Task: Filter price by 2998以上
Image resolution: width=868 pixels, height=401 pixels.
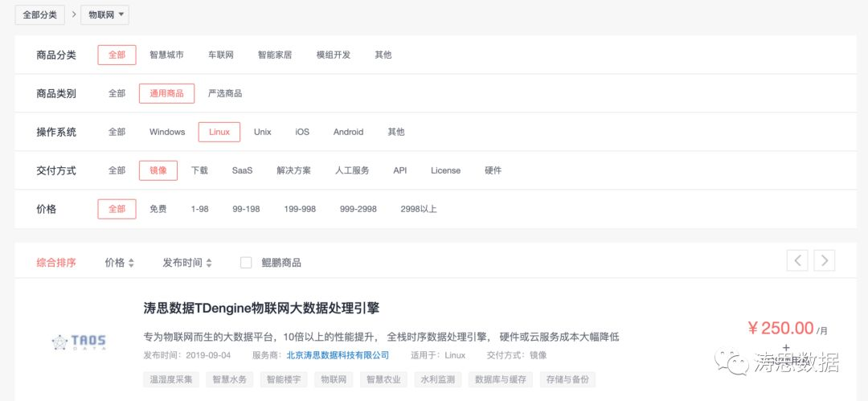Action: [x=419, y=210]
